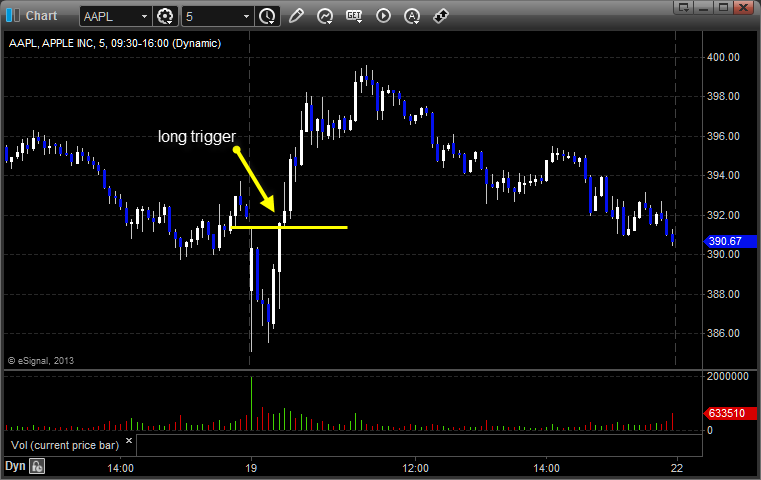This screenshot has width=761, height=480.
Task: Close the Chart window with red X
Action: tap(743, 7)
